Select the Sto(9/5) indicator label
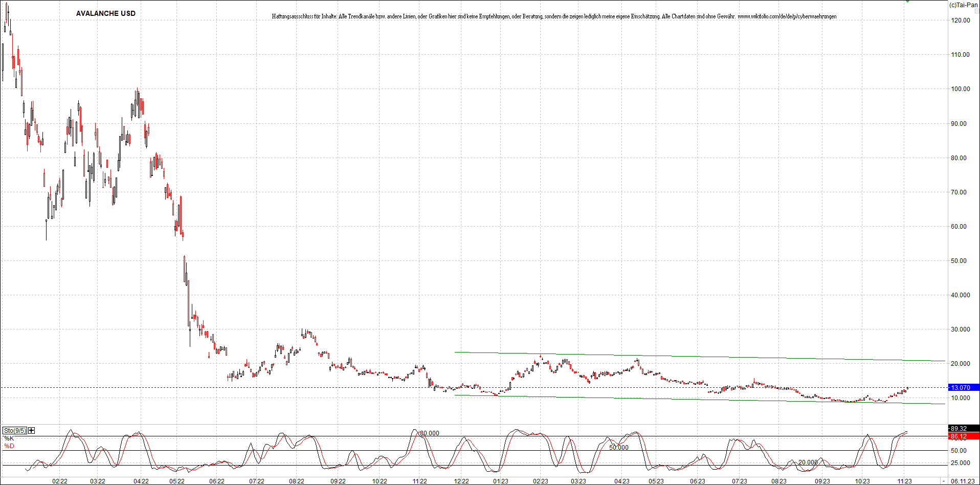The height and width of the screenshot is (485, 980). (x=14, y=431)
